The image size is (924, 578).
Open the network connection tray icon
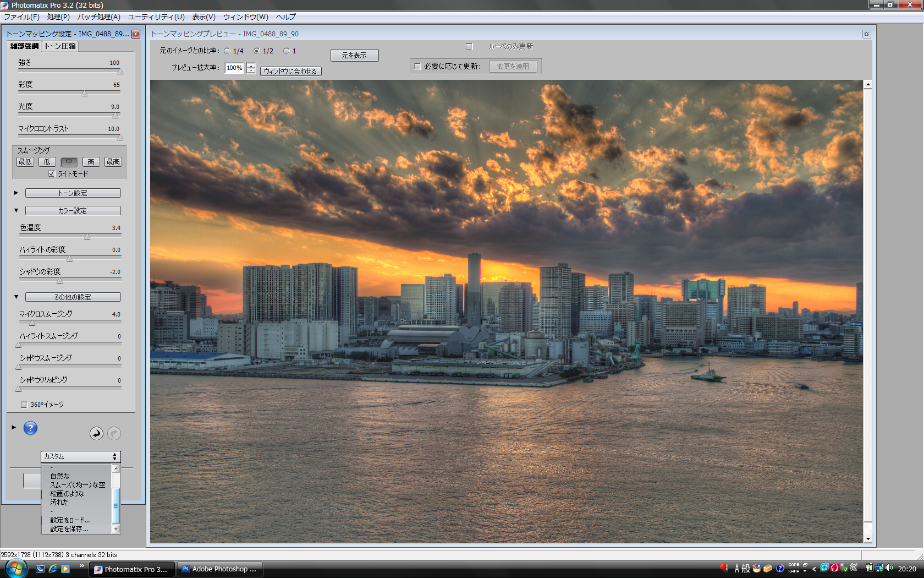879,568
